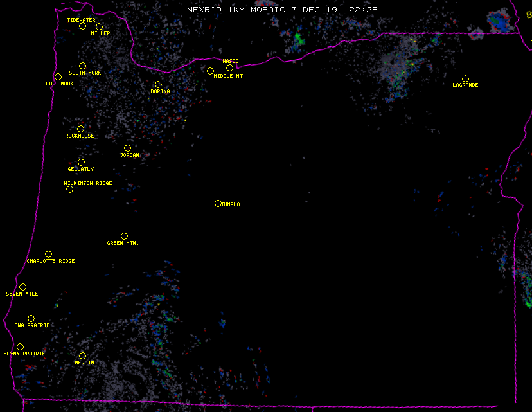Select the Miller station marker
Screen dimensions: 532x412
point(99,27)
